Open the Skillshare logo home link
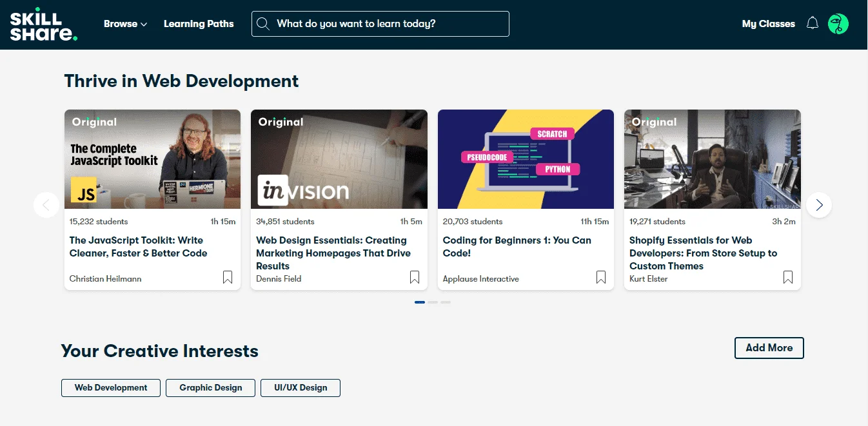 44,24
